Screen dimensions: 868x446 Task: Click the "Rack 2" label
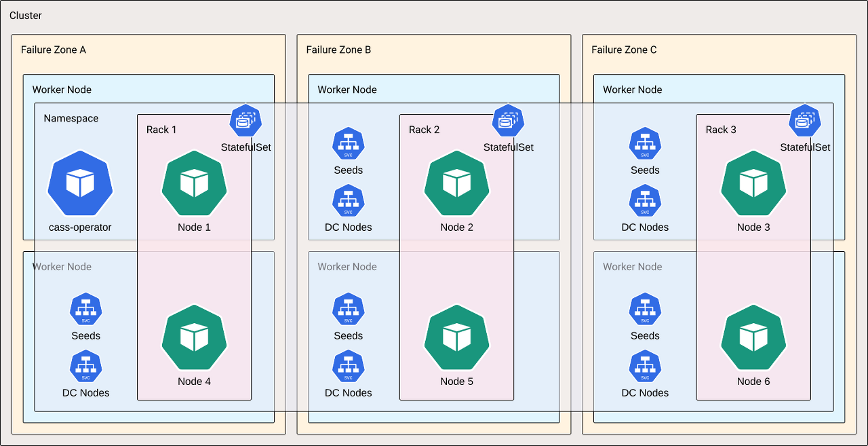tap(425, 130)
